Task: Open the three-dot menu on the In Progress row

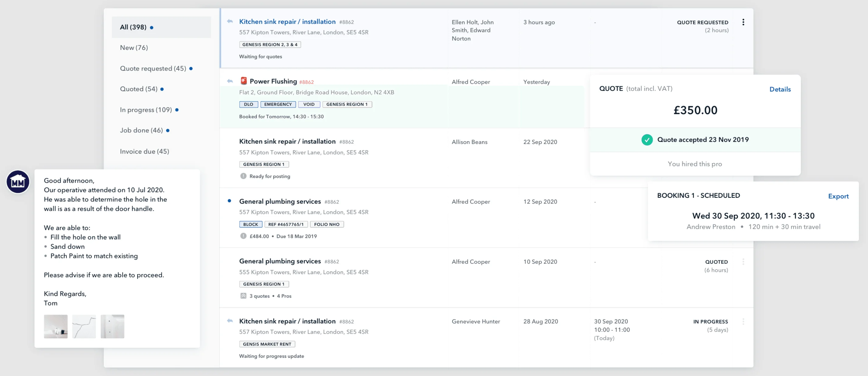Action: click(743, 322)
